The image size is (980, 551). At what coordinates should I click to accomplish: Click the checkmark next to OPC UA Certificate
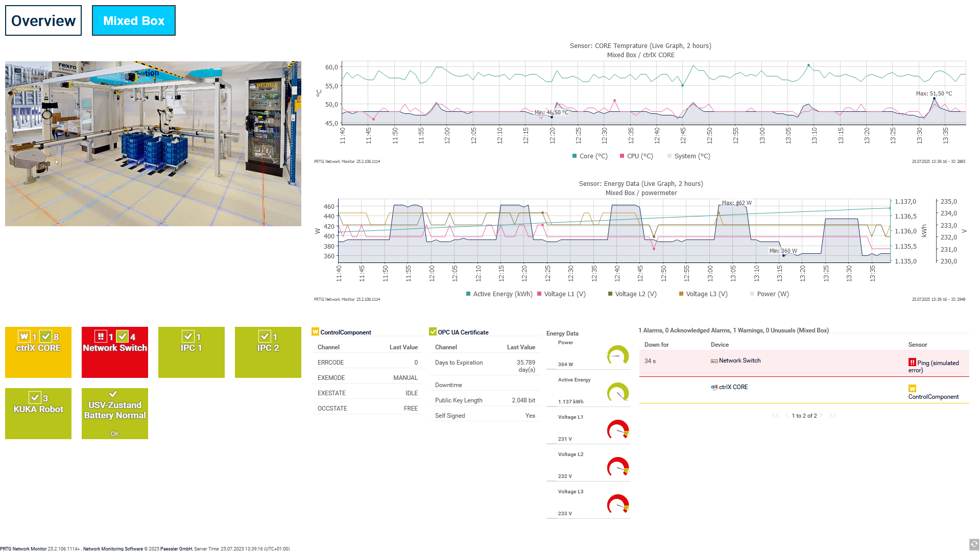tap(433, 332)
